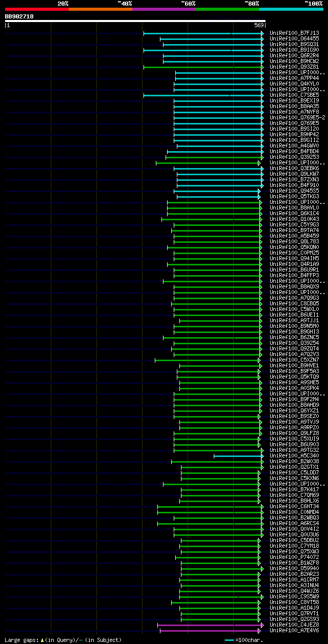Select the UniRef100_C5XZN7 label
The image size is (328, 644).
295,360
